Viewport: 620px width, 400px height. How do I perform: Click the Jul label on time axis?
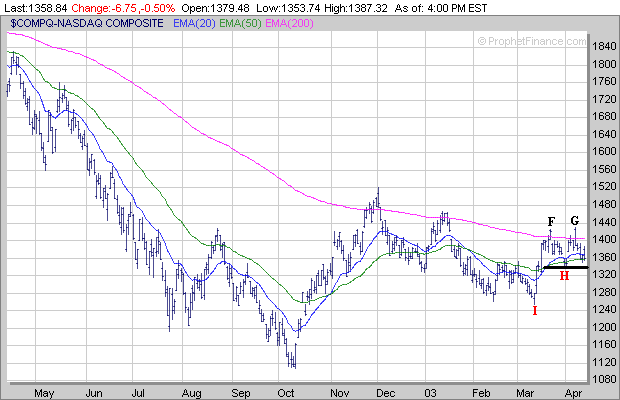tap(138, 393)
